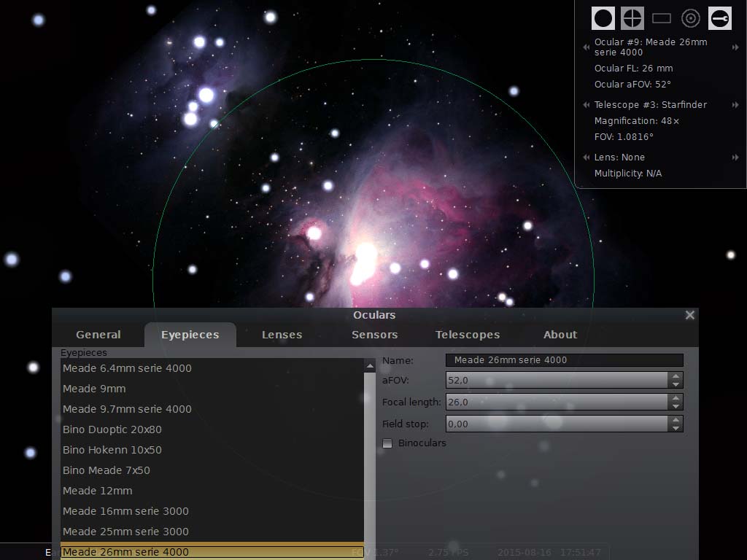Viewport: 747px width, 560px height.
Task: Select next ocular arrow
Action: point(735,47)
